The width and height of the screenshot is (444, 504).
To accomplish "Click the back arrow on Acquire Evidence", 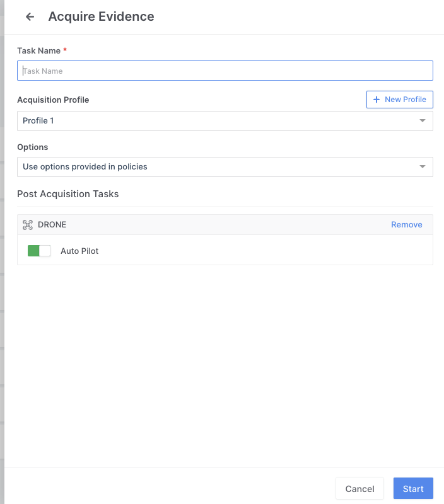I will 29,16.
